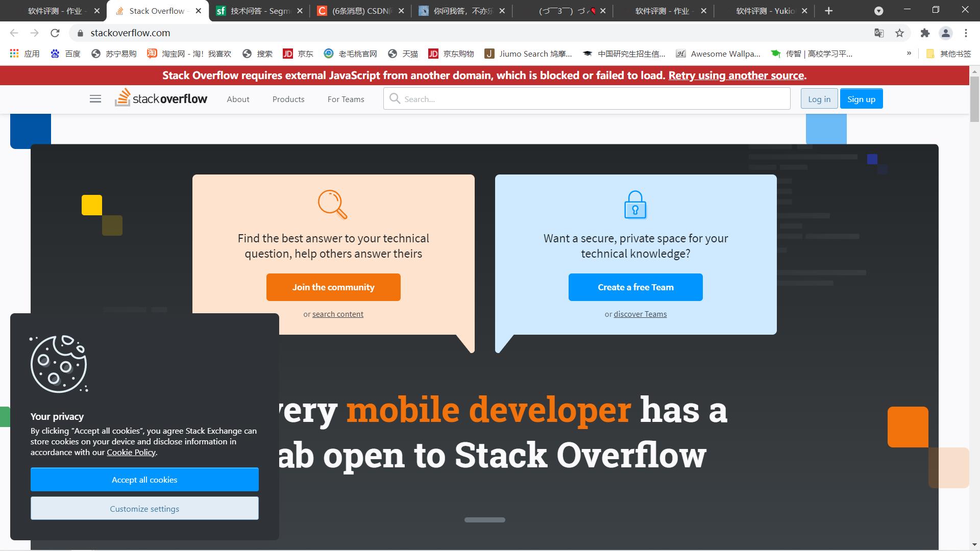Click the search content link
Screen dimensions: 980x551
tap(338, 314)
